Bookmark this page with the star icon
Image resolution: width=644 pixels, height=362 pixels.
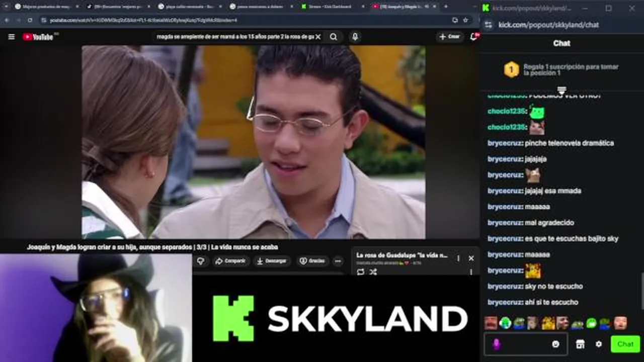pos(465,20)
